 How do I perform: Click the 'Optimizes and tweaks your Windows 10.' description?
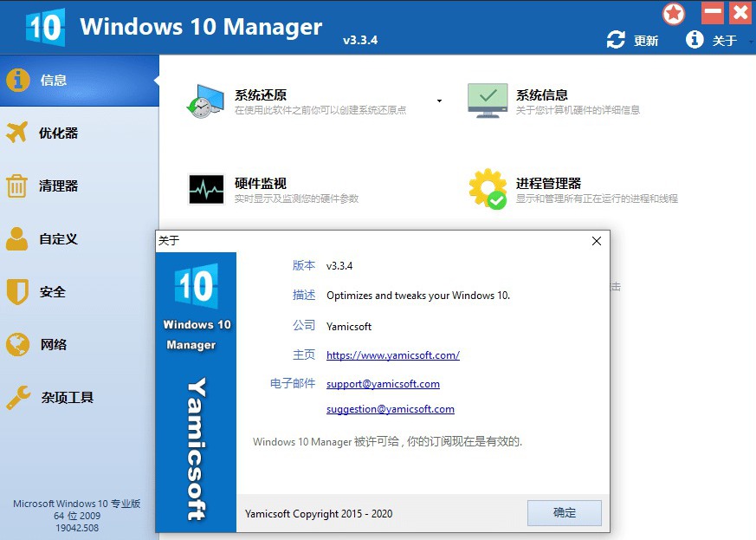(418, 296)
